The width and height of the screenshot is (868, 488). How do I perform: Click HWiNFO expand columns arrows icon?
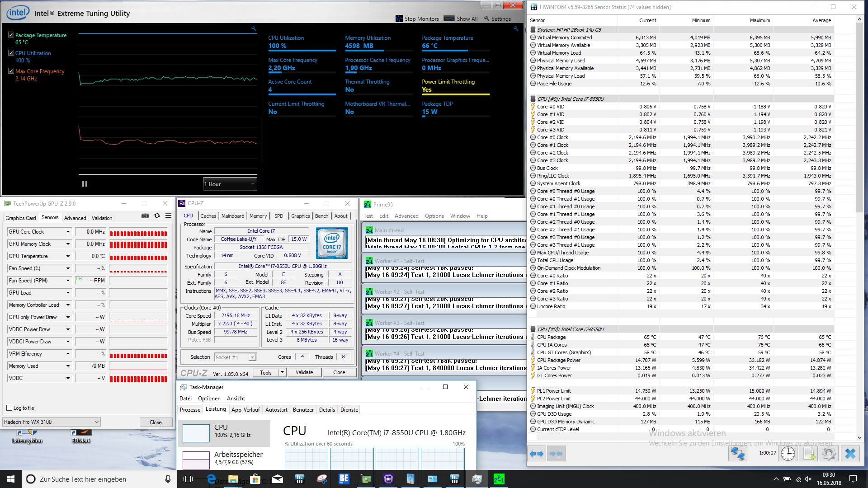tap(537, 454)
